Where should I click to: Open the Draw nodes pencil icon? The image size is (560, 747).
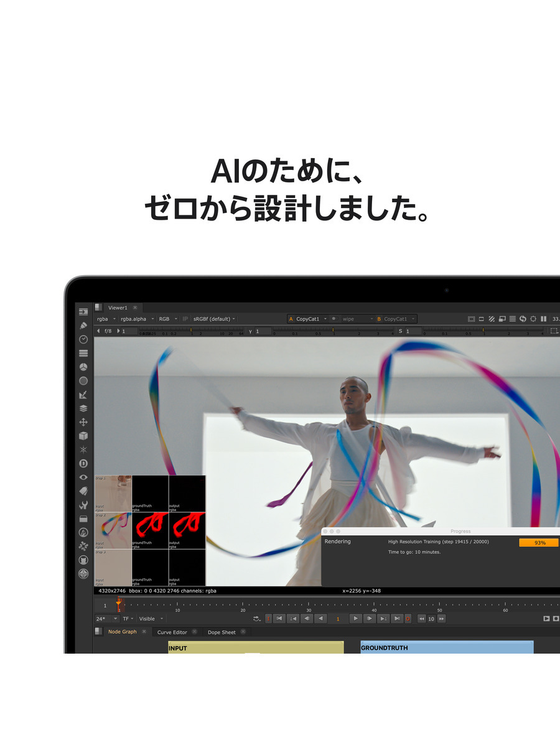pyautogui.click(x=83, y=326)
